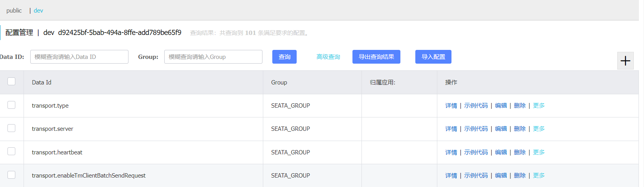Click the 导入配置 button

[433, 57]
